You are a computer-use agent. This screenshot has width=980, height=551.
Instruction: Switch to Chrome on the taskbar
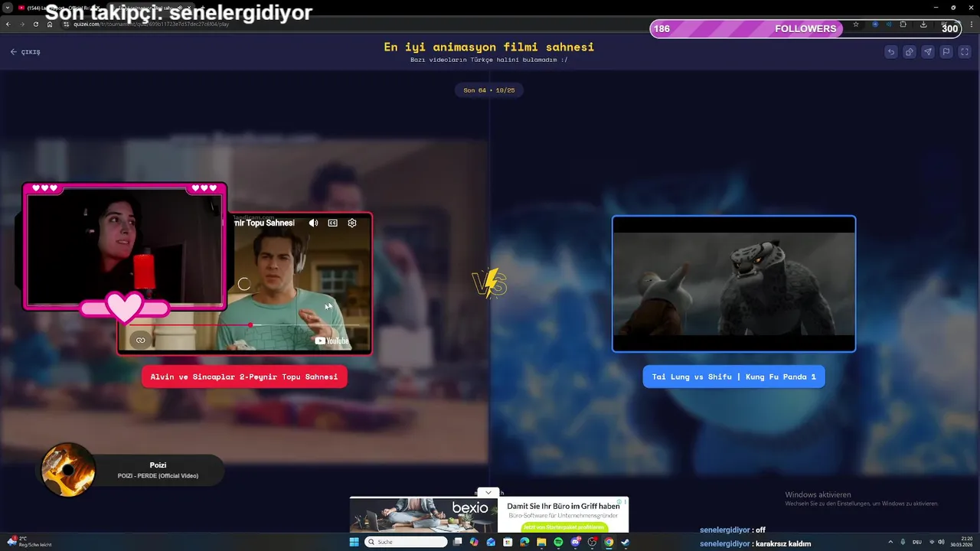point(609,542)
